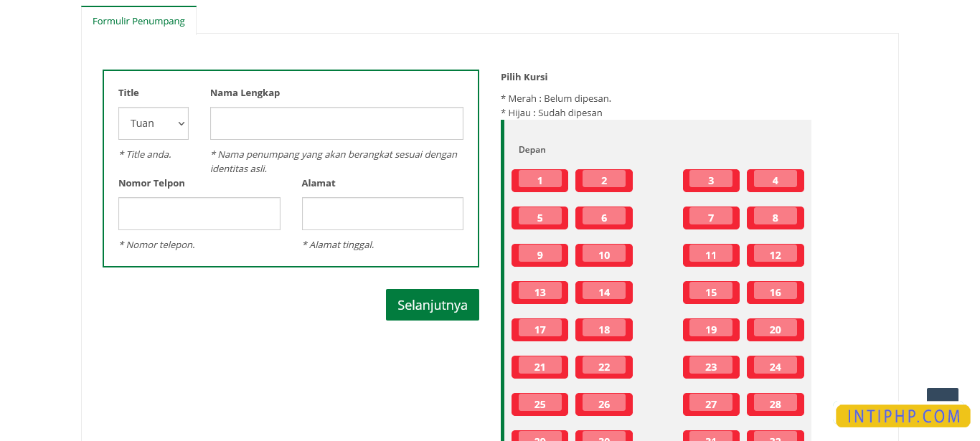Click the Nomor Telpon input box
The width and height of the screenshot is (980, 441).
click(199, 213)
